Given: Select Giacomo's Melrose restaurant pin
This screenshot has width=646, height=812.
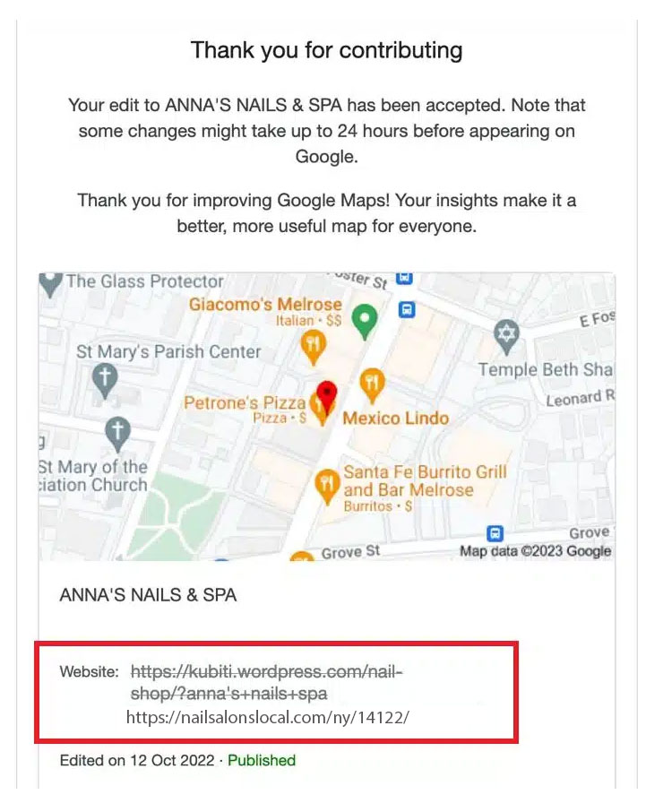Looking at the screenshot, I should point(314,348).
